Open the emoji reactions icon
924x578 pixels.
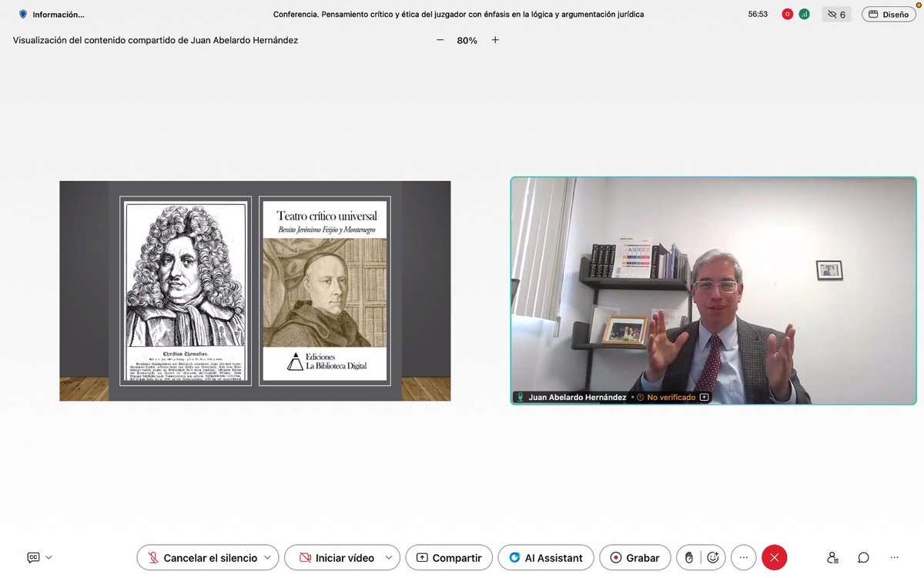(x=713, y=557)
